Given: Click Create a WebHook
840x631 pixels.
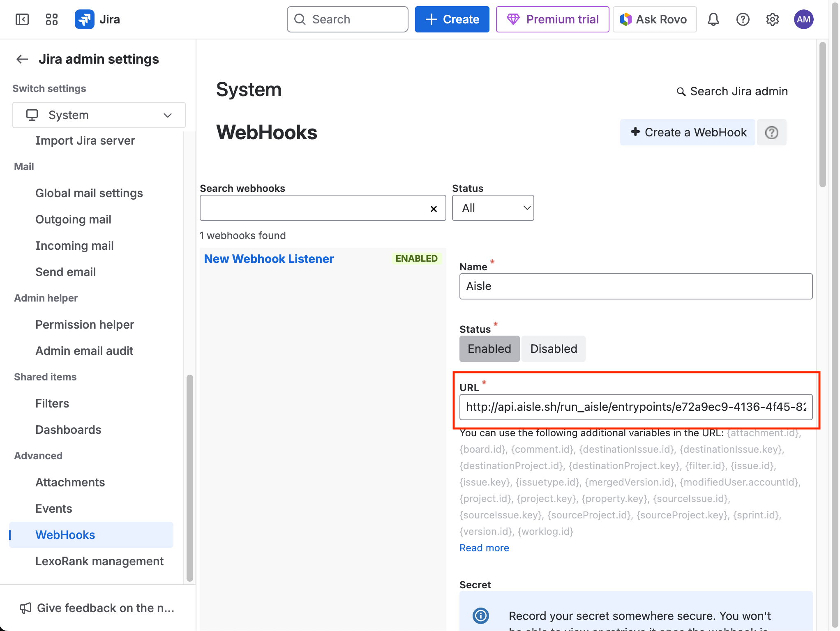Looking at the screenshot, I should click(x=687, y=132).
